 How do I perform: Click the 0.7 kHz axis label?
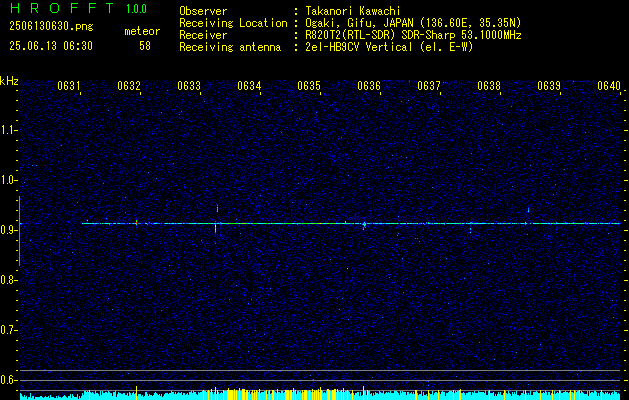pos(8,330)
